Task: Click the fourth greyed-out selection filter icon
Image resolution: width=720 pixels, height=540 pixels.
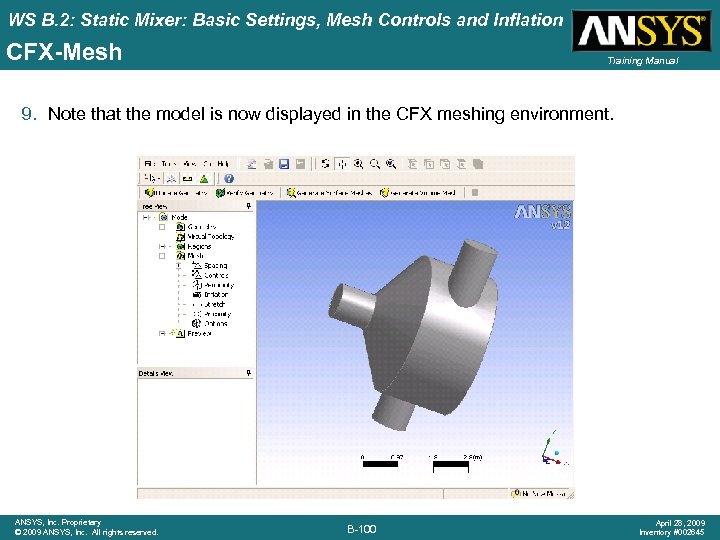Action: click(x=461, y=164)
